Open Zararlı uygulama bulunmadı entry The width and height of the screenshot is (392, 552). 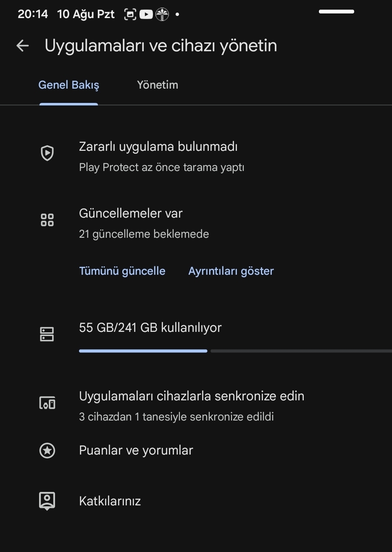pyautogui.click(x=196, y=157)
